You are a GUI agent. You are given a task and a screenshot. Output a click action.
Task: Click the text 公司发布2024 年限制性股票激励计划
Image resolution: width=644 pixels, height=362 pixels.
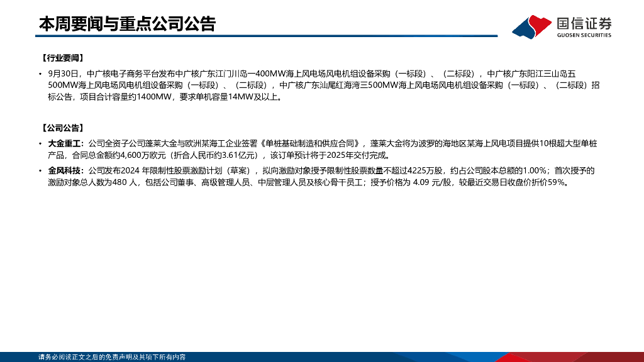pos(155,171)
